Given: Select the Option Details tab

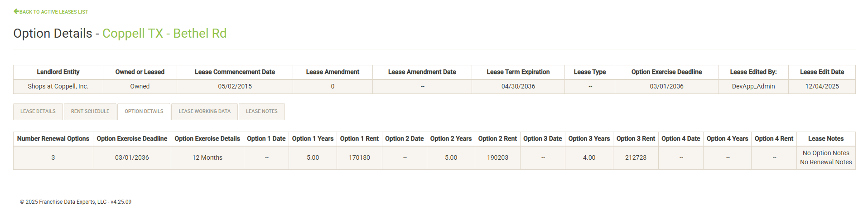Looking at the screenshot, I should pos(144,112).
